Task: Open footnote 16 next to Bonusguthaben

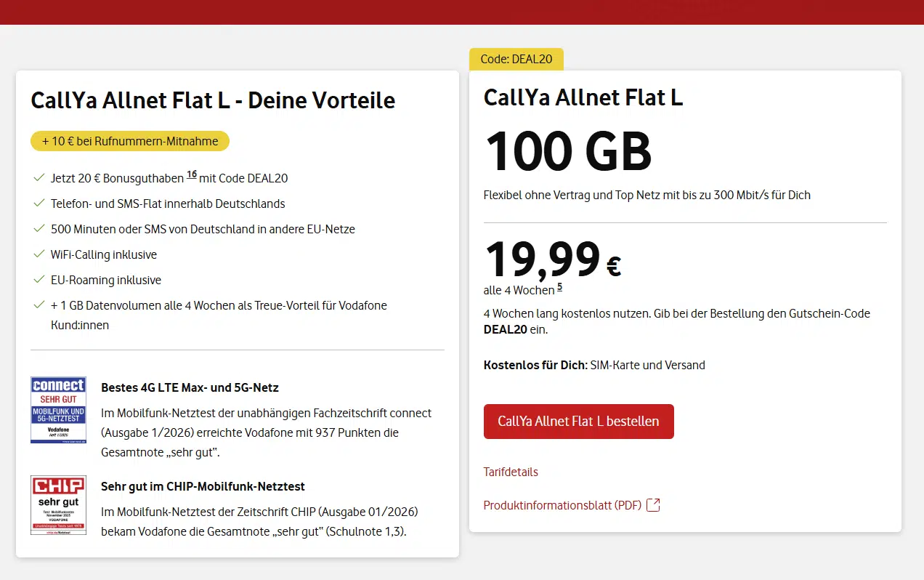Action: point(192,174)
